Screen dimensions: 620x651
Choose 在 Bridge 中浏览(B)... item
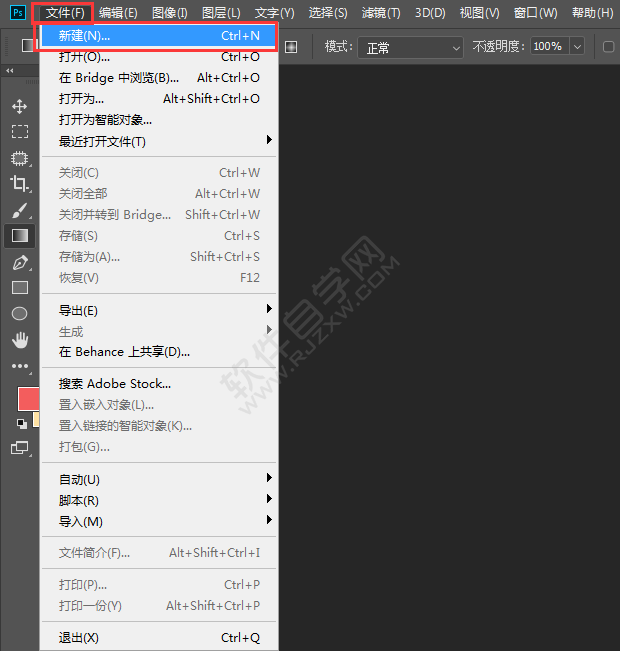point(158,78)
